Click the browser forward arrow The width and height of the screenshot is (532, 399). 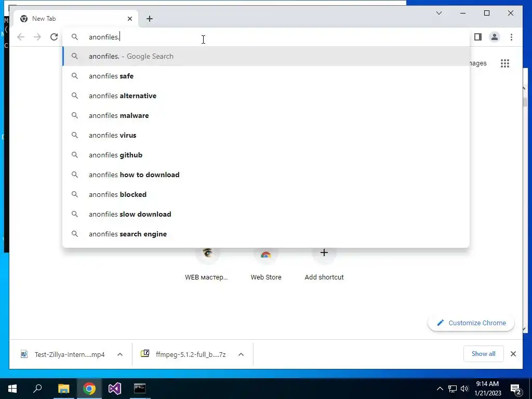click(37, 37)
